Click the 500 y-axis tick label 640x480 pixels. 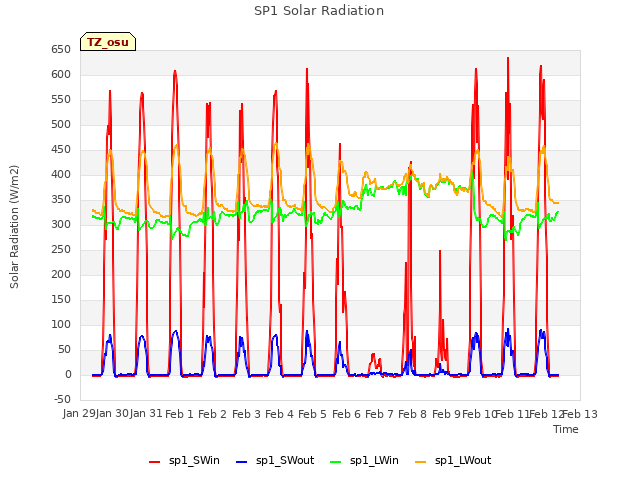coord(61,124)
